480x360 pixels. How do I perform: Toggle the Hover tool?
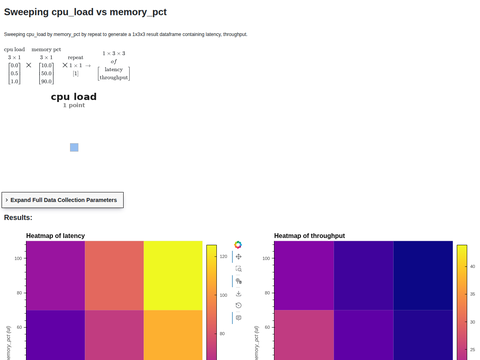click(238, 318)
